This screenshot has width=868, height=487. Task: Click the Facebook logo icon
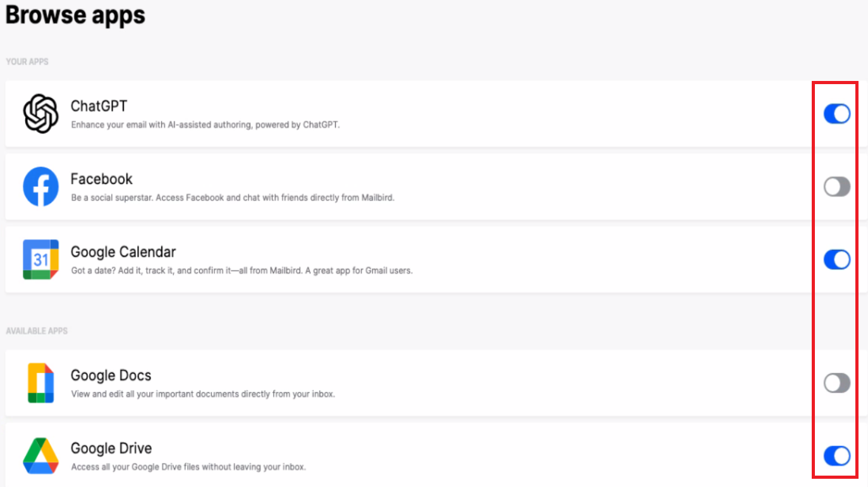click(40, 187)
